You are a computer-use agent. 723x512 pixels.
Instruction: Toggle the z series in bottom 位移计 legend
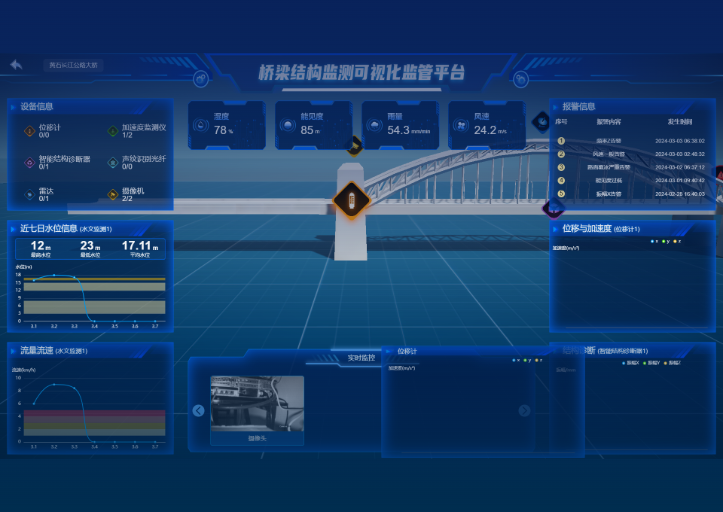point(539,360)
